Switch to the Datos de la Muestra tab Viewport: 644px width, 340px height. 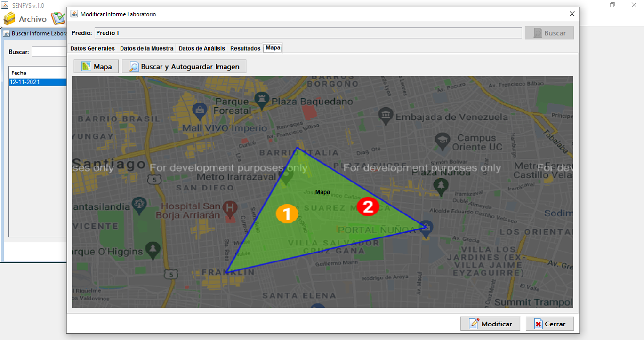[x=146, y=48]
